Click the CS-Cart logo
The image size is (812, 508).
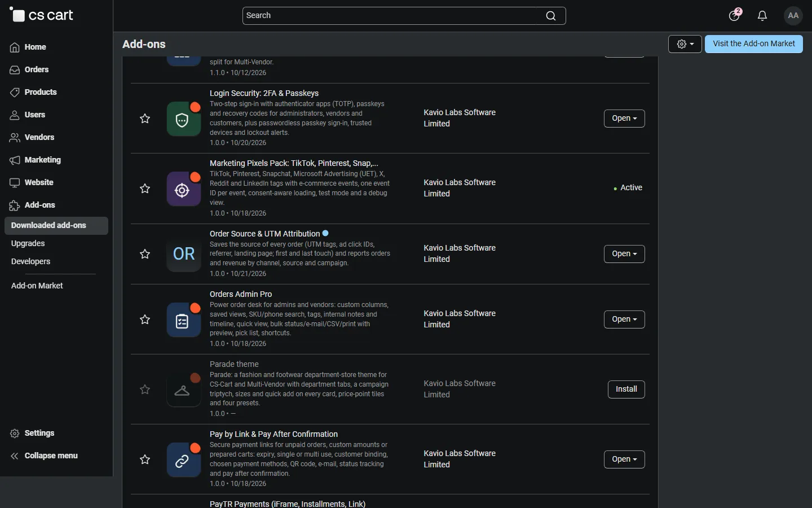(x=42, y=15)
